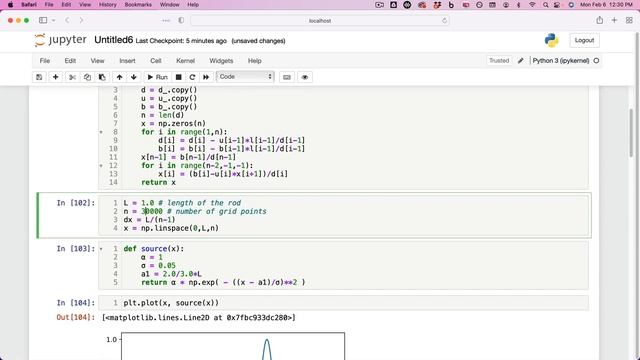Screen dimensions: 640x360
Task: Click the Trusted notebook indicator
Action: (499, 60)
